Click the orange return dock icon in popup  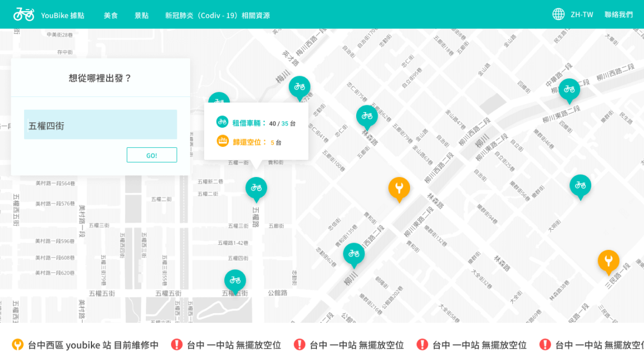pos(222,141)
